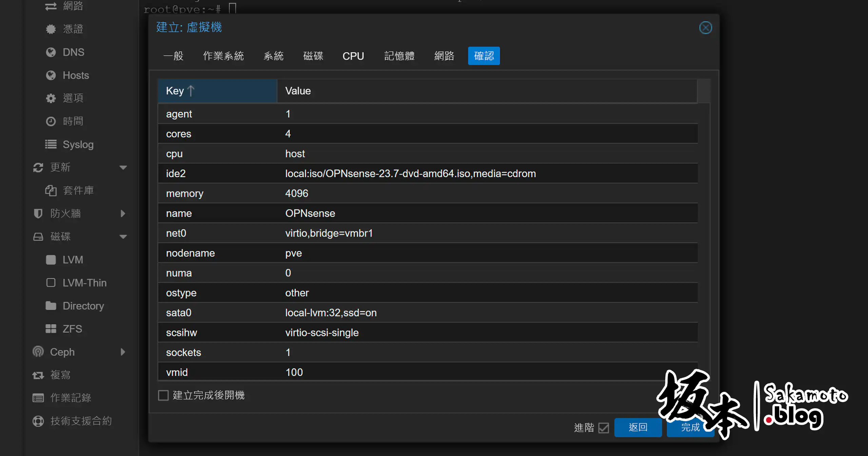Collapse the 磁碟 disk section
868x456 pixels.
pyautogui.click(x=123, y=236)
